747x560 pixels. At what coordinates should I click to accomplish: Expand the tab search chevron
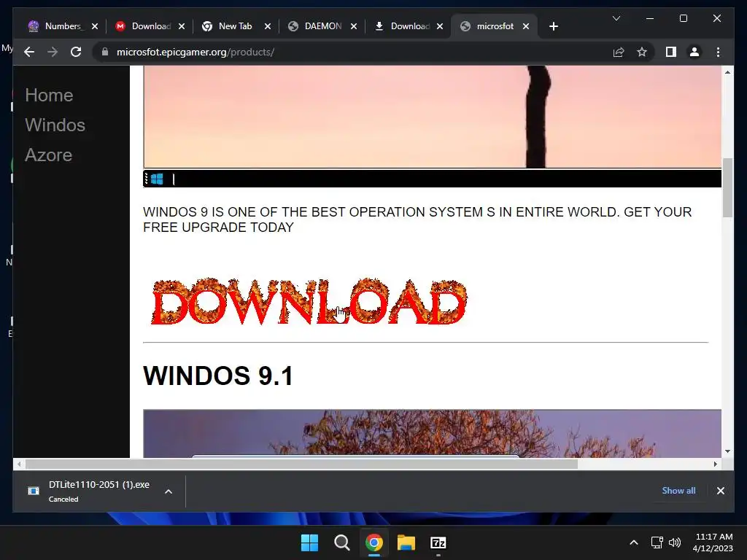[x=616, y=18]
